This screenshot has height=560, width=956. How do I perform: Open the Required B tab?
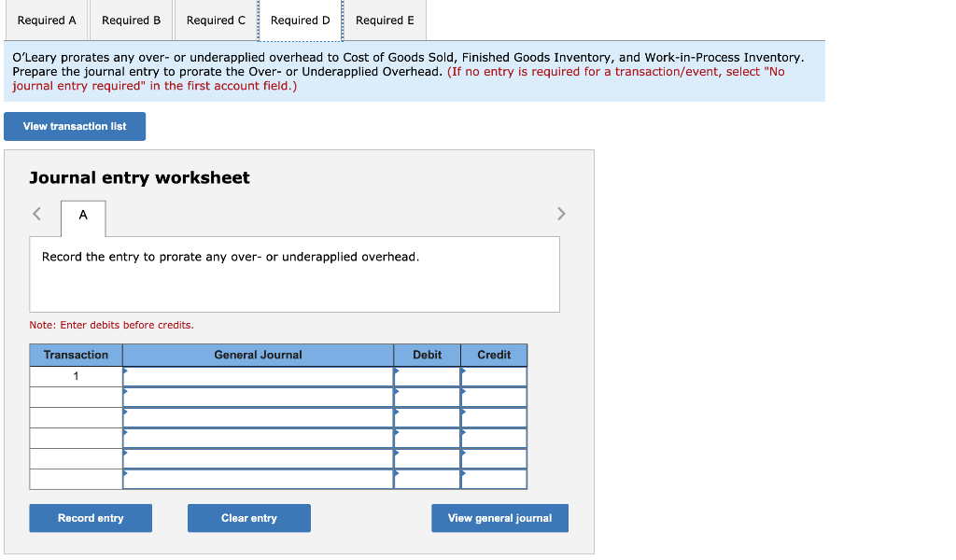pos(130,20)
